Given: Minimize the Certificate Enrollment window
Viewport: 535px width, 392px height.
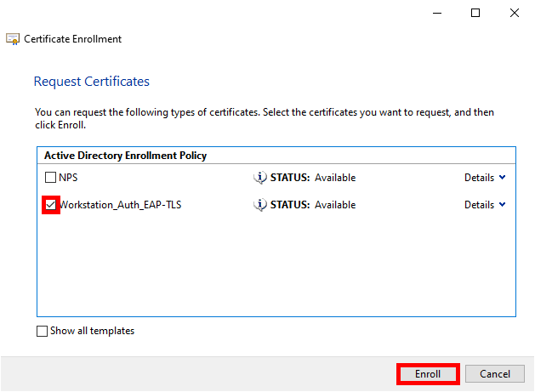Looking at the screenshot, I should tap(436, 13).
